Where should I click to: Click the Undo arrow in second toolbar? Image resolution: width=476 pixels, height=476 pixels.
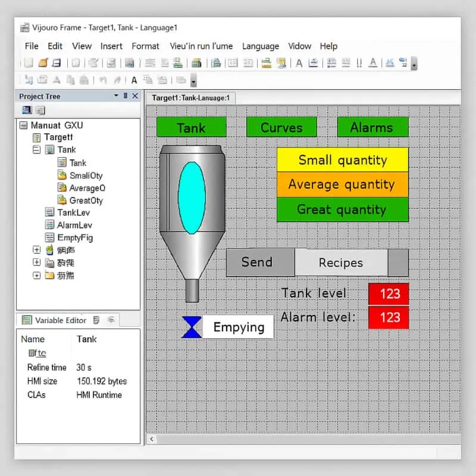pyautogui.click(x=103, y=80)
